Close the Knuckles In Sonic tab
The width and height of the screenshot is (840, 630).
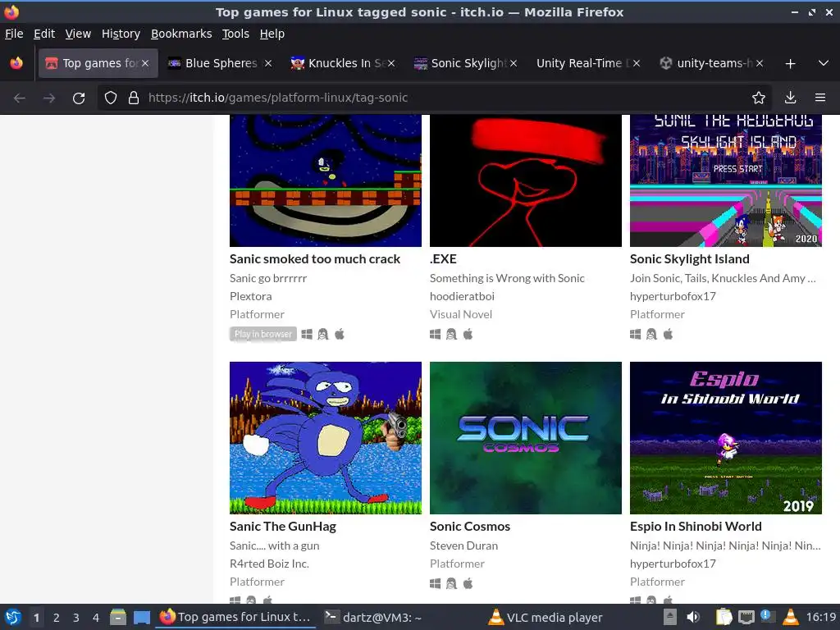click(x=391, y=63)
